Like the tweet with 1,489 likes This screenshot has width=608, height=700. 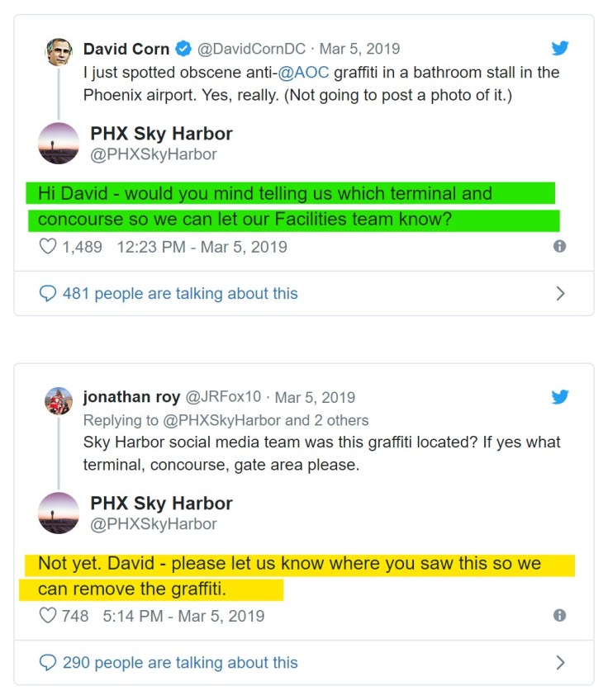pyautogui.click(x=48, y=246)
